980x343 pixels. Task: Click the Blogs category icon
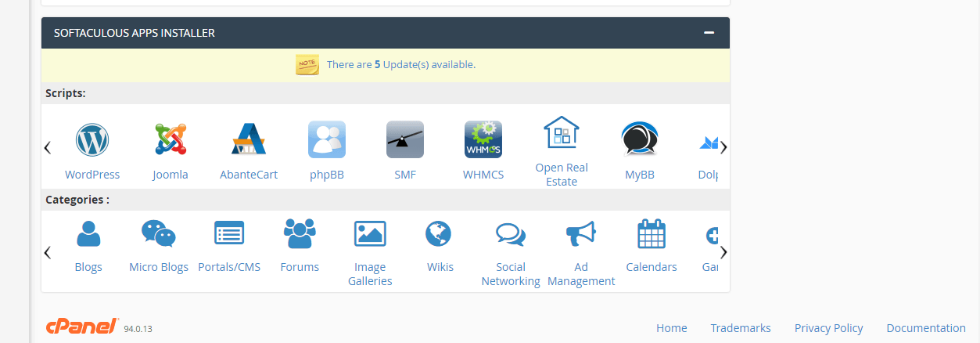point(88,233)
